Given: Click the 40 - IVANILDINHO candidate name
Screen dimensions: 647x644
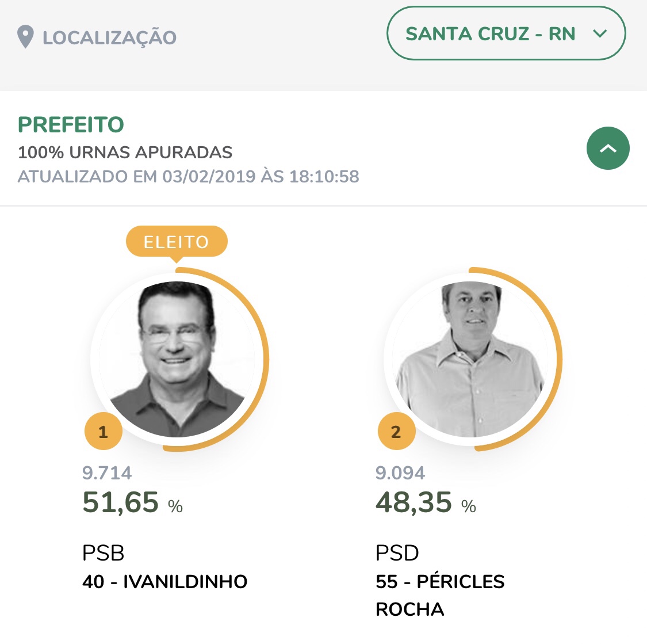Looking at the screenshot, I should tap(164, 582).
